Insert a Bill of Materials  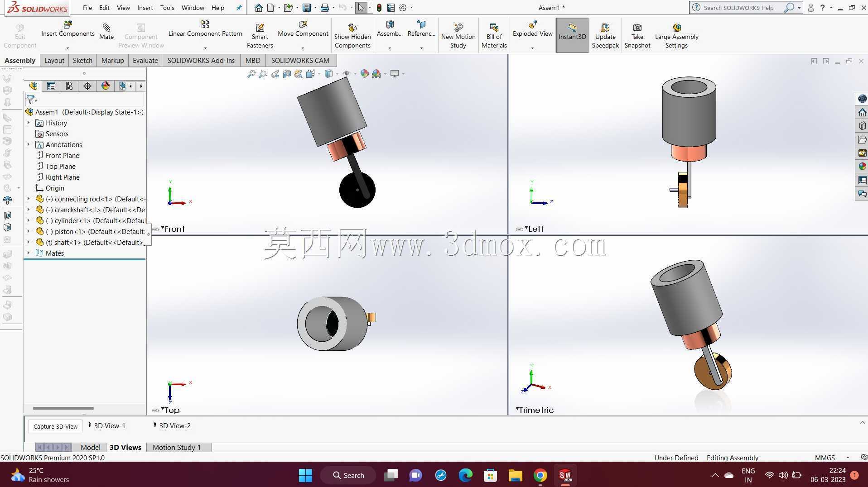(x=494, y=35)
